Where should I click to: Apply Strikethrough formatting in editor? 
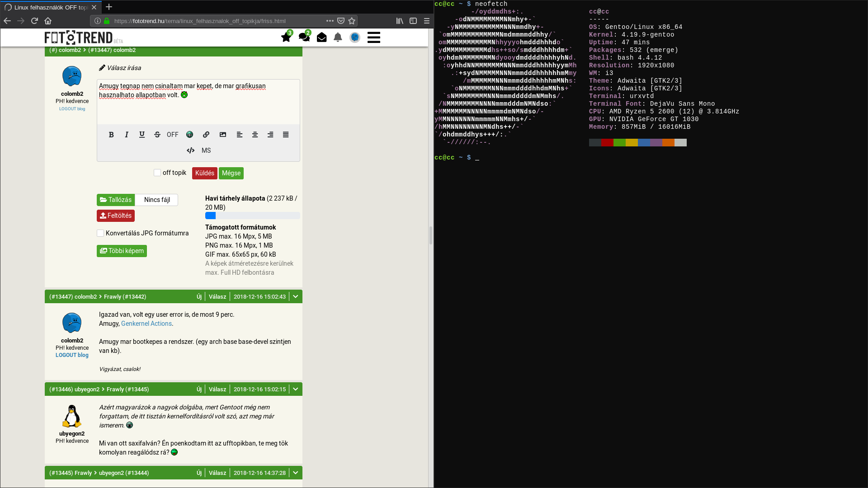tap(157, 135)
